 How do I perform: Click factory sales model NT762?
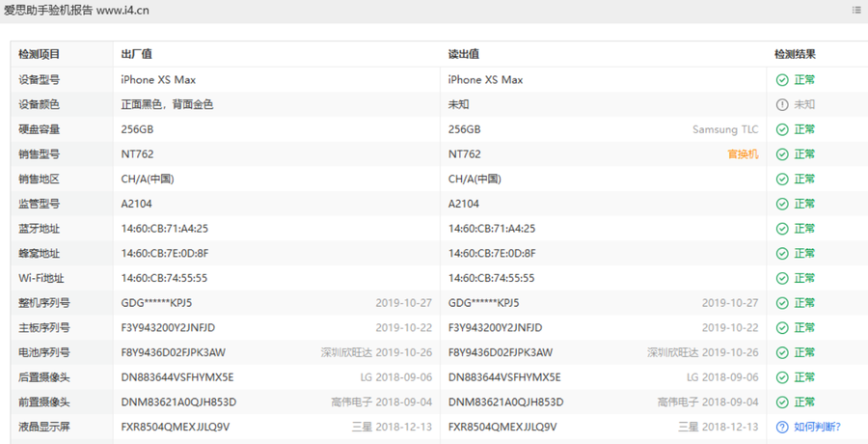coord(137,154)
